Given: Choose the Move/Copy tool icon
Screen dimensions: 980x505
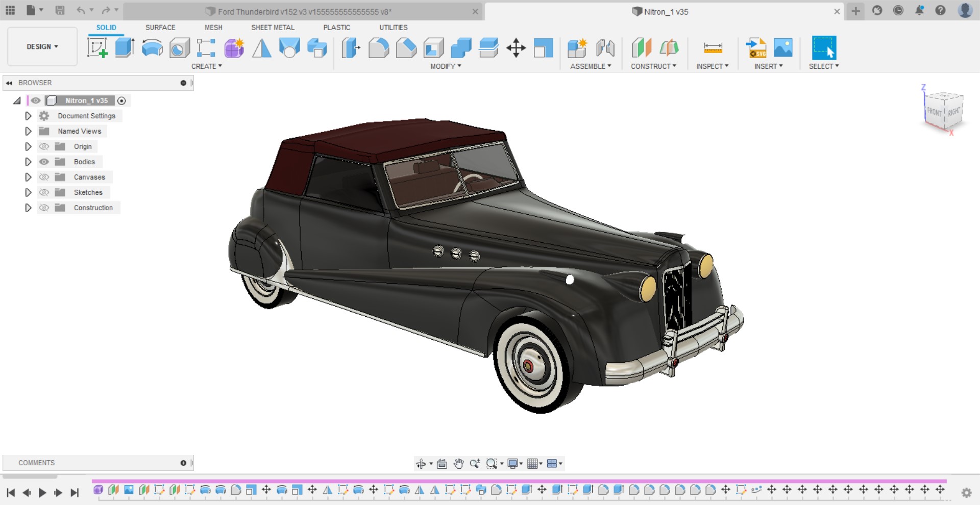Looking at the screenshot, I should tap(516, 48).
